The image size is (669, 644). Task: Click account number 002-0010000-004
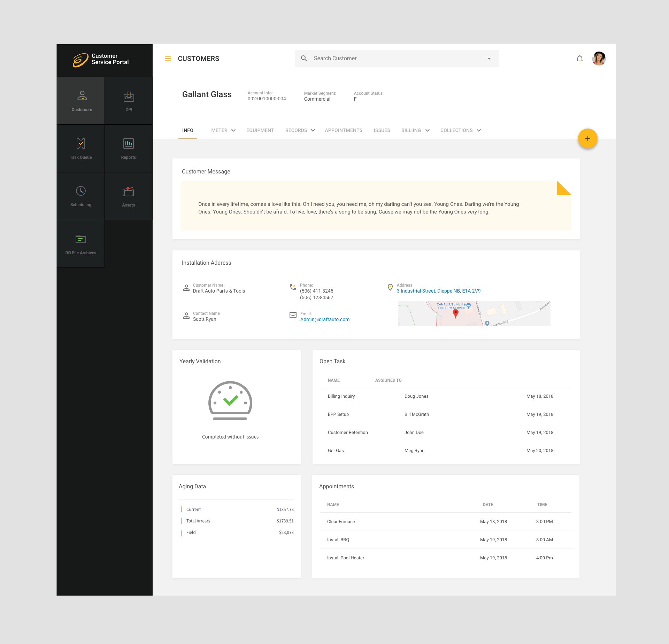pos(267,99)
